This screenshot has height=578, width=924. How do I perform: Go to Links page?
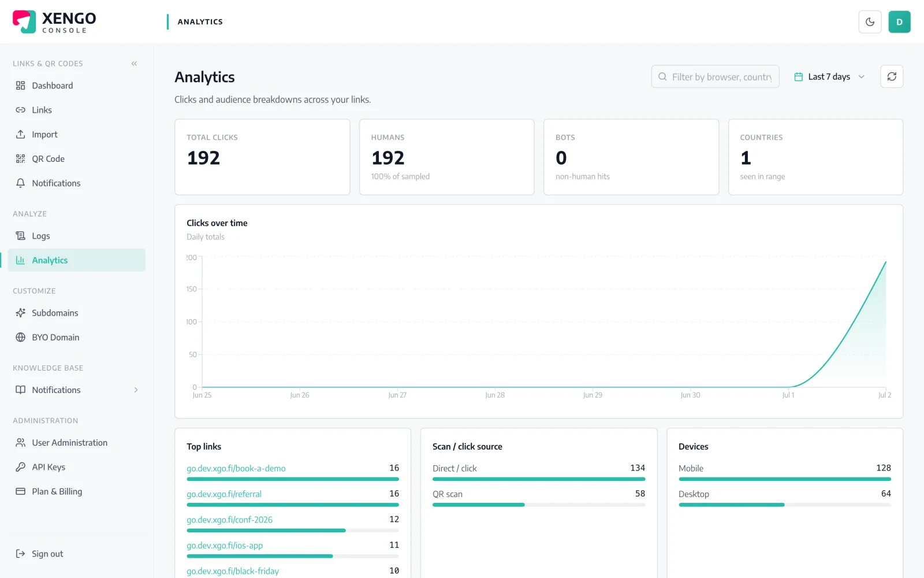point(76,110)
